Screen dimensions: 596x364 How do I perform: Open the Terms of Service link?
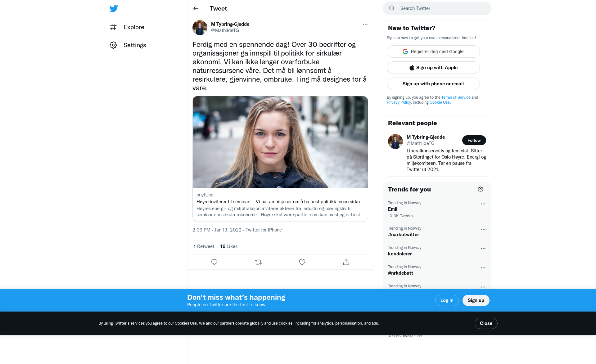coord(456,97)
